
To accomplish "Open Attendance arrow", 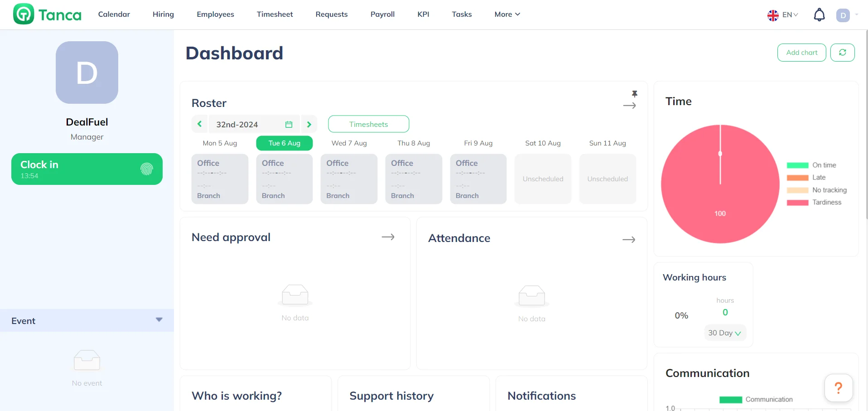I will click(629, 240).
